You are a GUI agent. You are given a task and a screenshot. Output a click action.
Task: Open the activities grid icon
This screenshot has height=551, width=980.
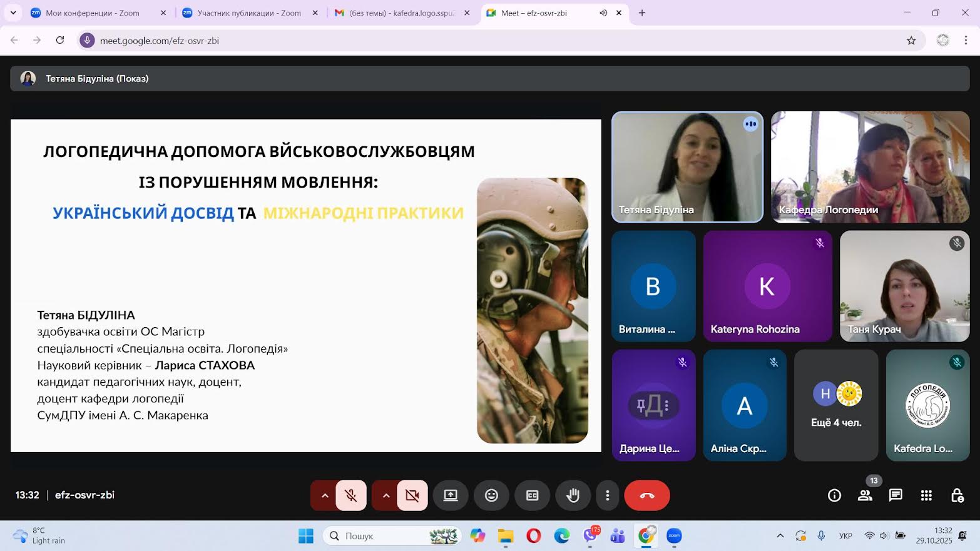pos(926,495)
